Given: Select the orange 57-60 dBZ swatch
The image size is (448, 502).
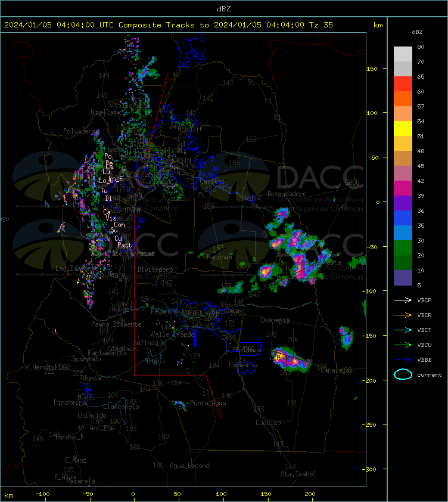Looking at the screenshot, I should coord(403,98).
